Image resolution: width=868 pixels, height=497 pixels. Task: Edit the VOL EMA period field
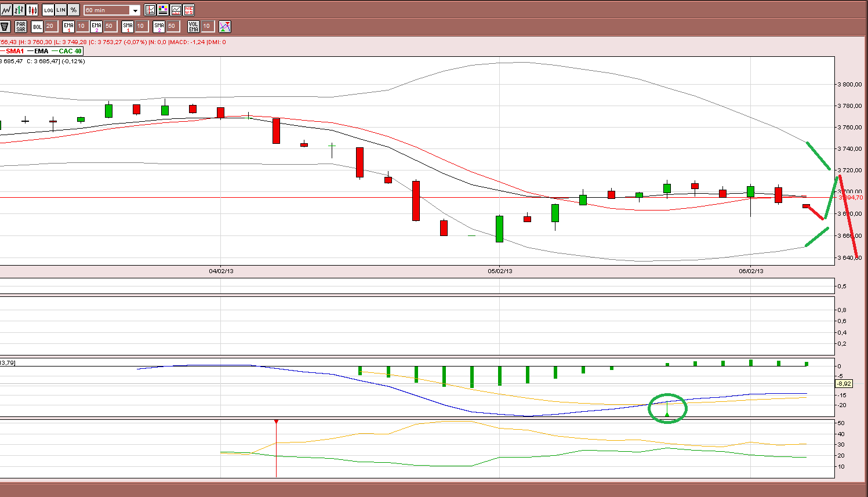coord(208,26)
